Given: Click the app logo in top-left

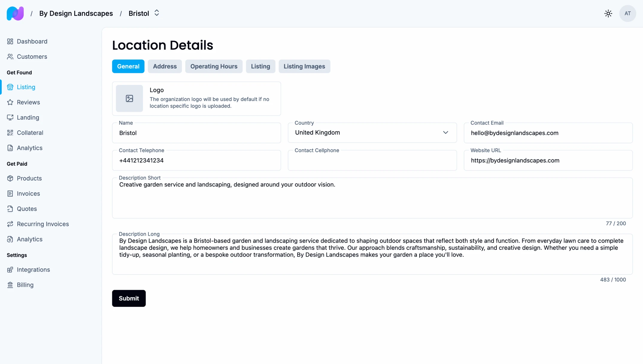Looking at the screenshot, I should tap(15, 13).
